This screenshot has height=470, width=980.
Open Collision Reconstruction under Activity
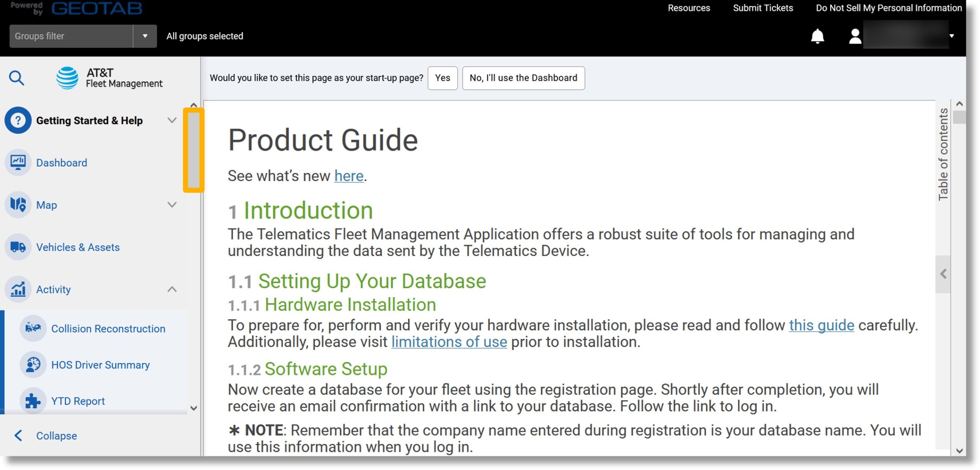click(x=108, y=328)
